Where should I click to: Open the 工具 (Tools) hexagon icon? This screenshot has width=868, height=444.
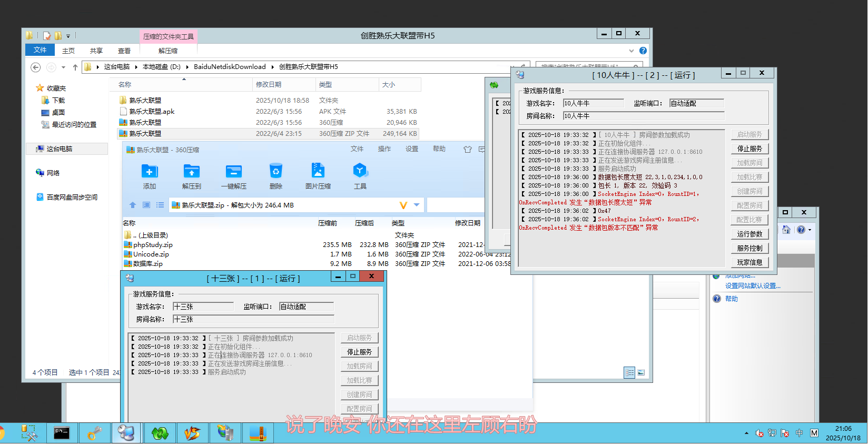pos(360,172)
